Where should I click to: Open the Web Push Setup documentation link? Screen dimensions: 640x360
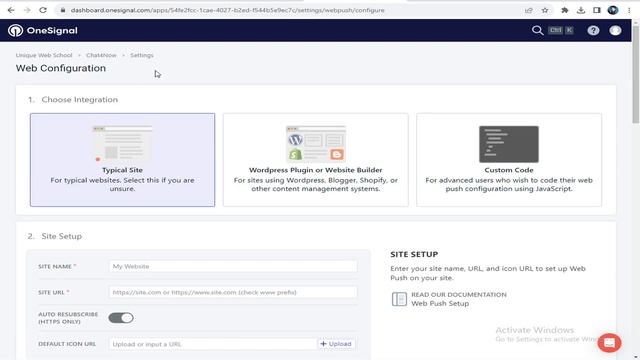coord(440,304)
